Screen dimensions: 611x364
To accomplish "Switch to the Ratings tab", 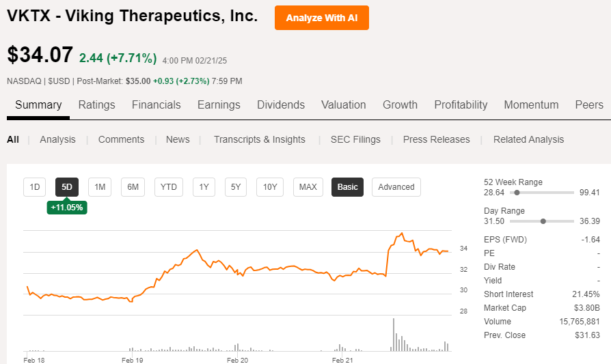I will [96, 104].
